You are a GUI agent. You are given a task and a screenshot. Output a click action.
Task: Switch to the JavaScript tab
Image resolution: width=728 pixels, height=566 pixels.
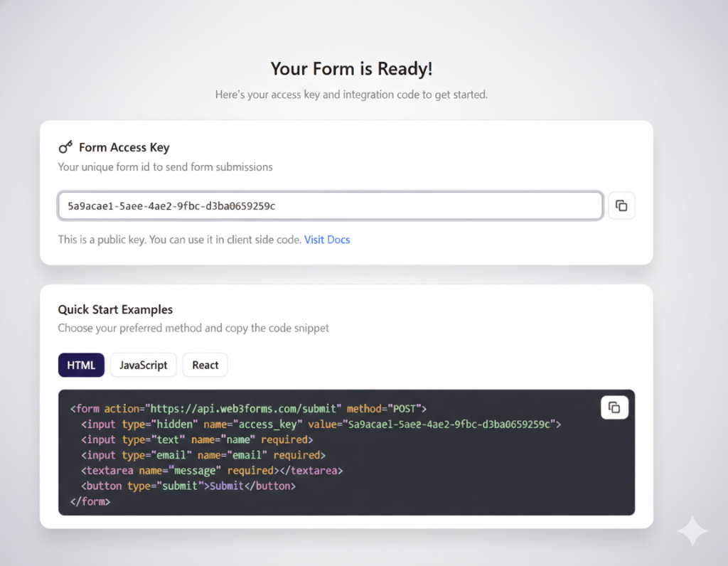tap(143, 365)
